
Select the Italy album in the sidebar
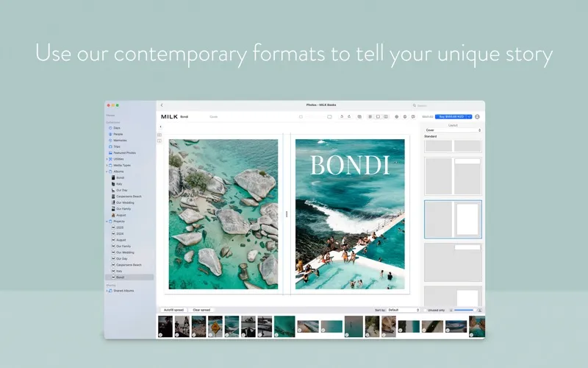pos(119,184)
